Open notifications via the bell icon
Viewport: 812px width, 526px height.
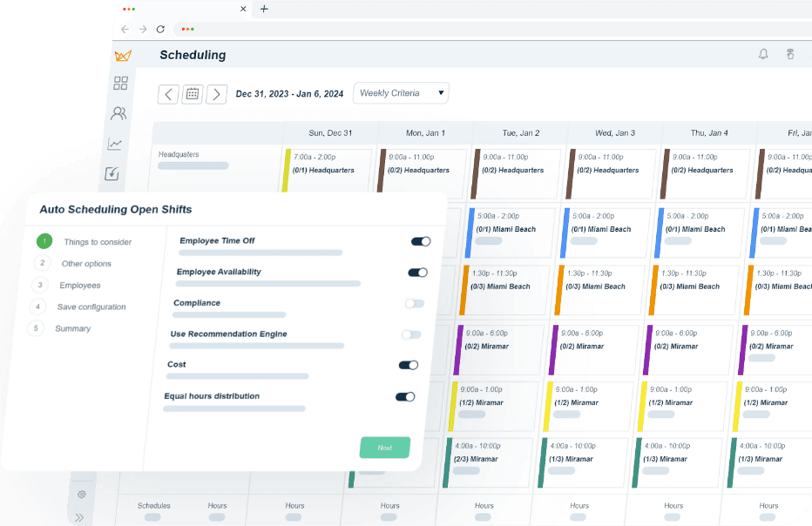click(x=763, y=54)
